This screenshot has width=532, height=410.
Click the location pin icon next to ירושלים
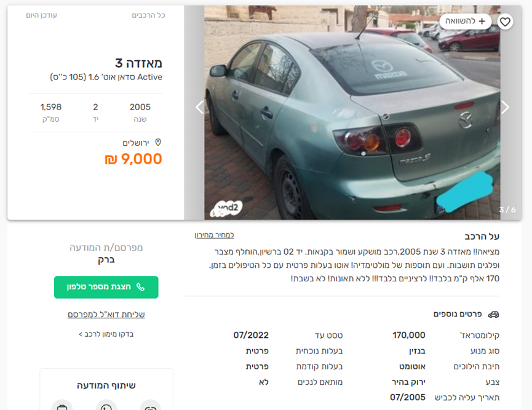coord(158,142)
